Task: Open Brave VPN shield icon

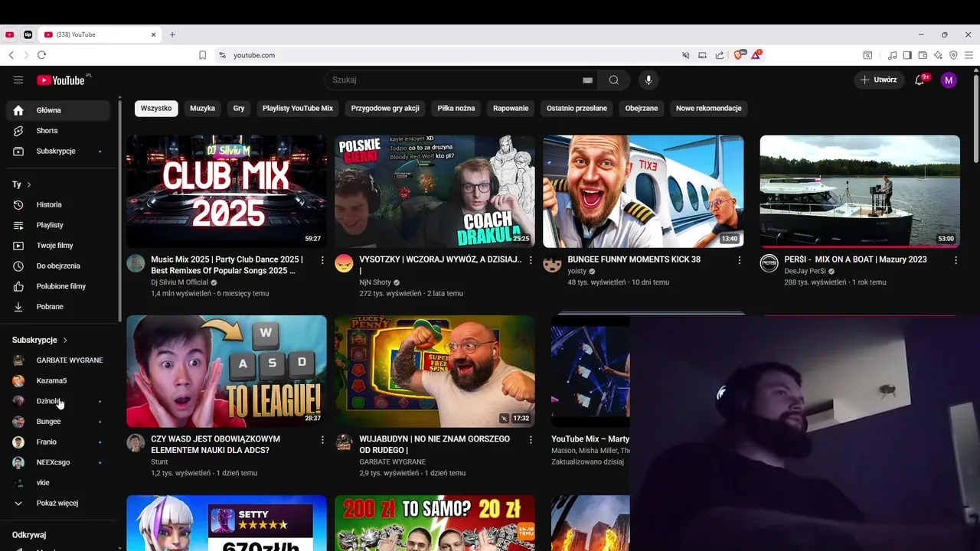Action: pyautogui.click(x=953, y=55)
